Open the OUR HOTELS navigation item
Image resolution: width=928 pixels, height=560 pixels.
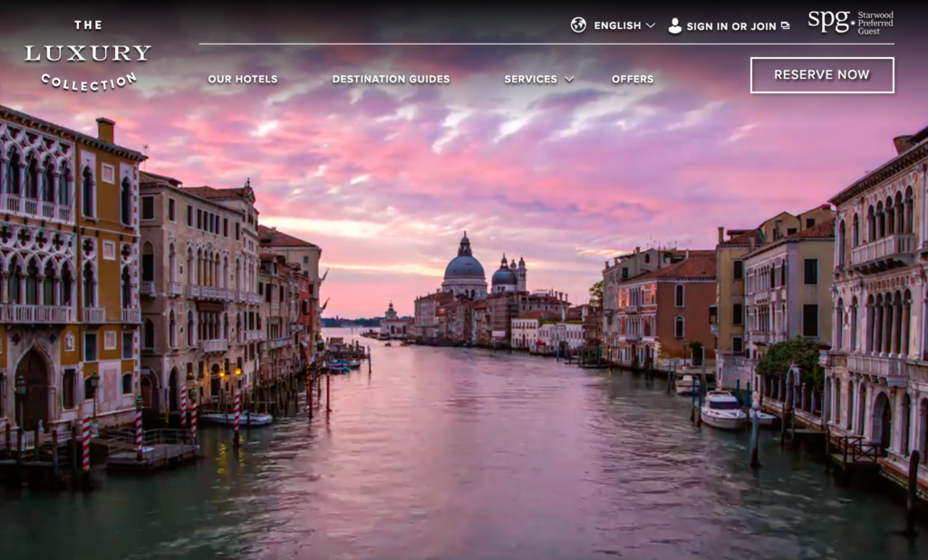[243, 80]
